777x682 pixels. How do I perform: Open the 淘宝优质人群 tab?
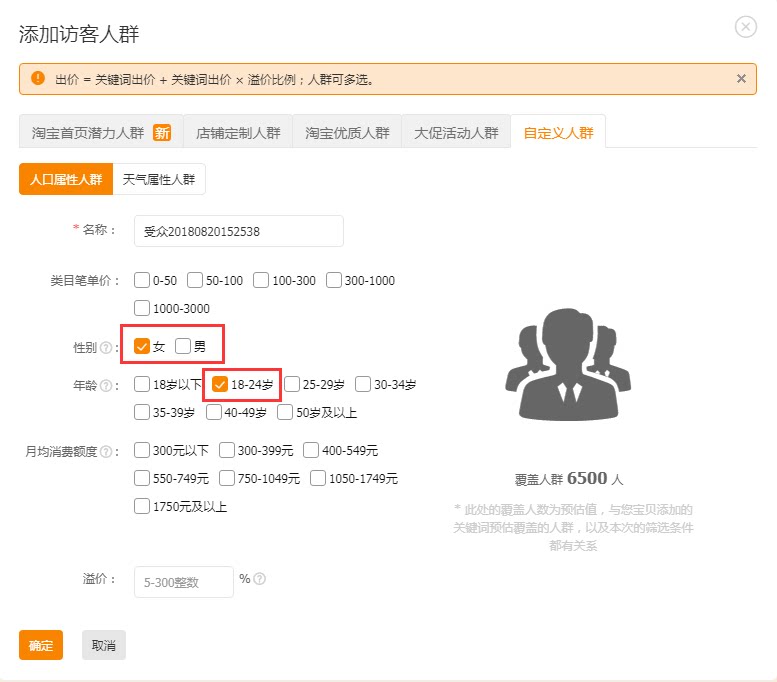(x=347, y=132)
